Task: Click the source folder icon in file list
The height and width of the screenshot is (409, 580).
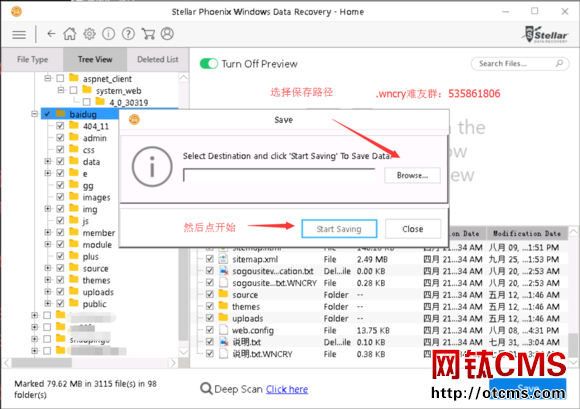Action: click(x=223, y=294)
